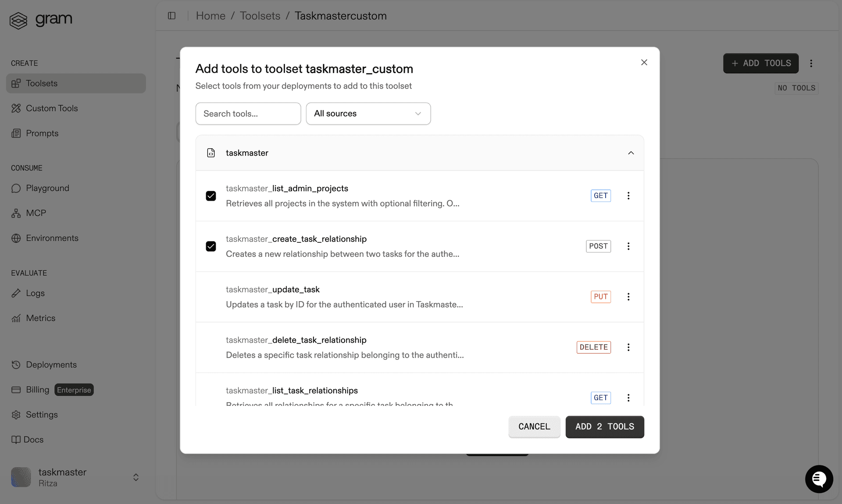The height and width of the screenshot is (504, 842).
Task: Open the All sources dropdown
Action: [x=368, y=114]
